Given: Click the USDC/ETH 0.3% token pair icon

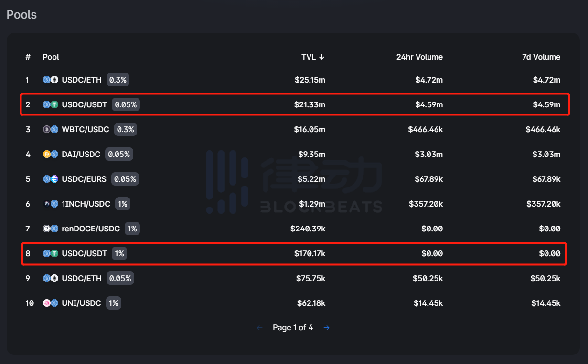Looking at the screenshot, I should [x=51, y=80].
